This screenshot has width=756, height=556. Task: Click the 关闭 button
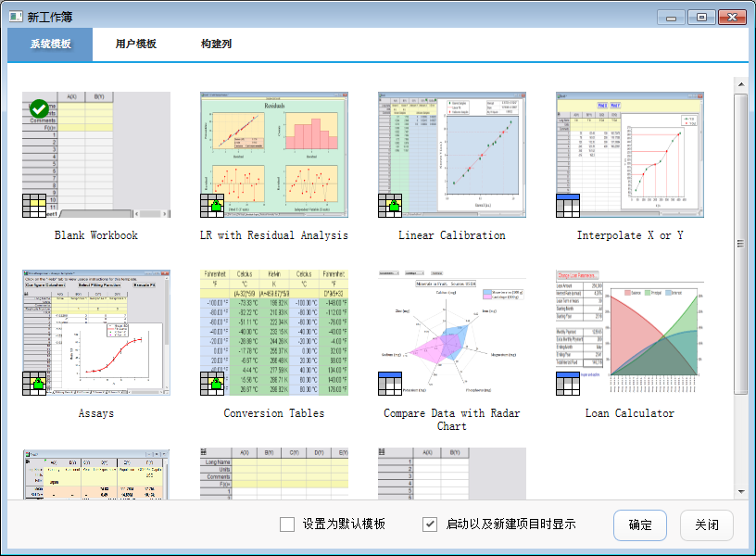pyautogui.click(x=707, y=524)
